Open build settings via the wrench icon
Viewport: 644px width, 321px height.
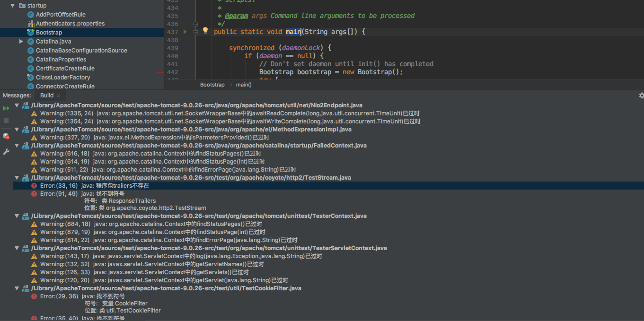6,152
